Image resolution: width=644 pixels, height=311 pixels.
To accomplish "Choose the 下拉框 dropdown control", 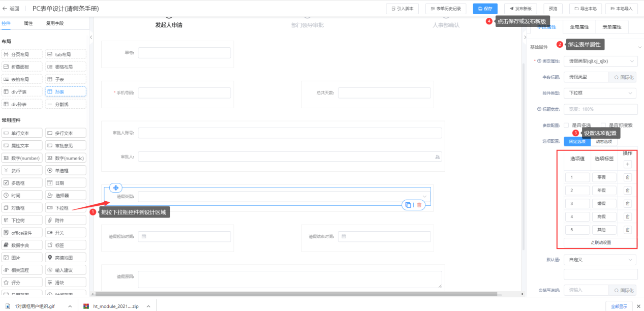I will point(66,208).
